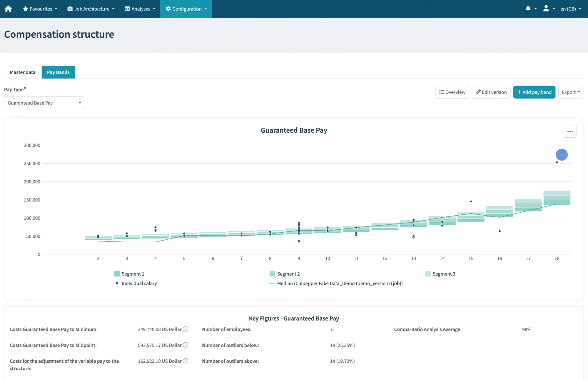The height and width of the screenshot is (380, 588).
Task: Click the grade 18 pay band bar
Action: (x=557, y=198)
